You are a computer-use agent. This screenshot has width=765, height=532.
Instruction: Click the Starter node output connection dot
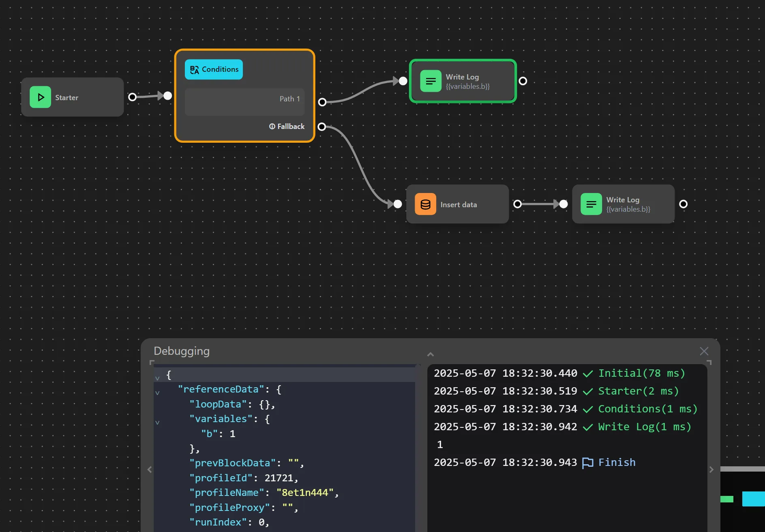(x=132, y=97)
